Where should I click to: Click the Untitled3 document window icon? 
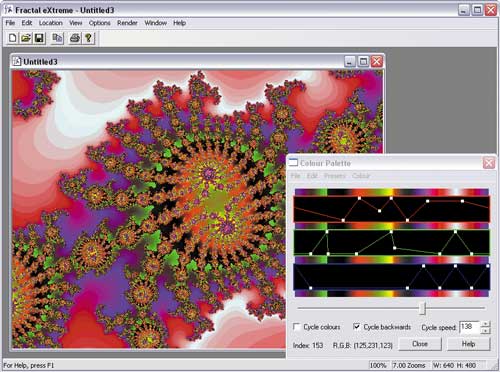point(17,61)
